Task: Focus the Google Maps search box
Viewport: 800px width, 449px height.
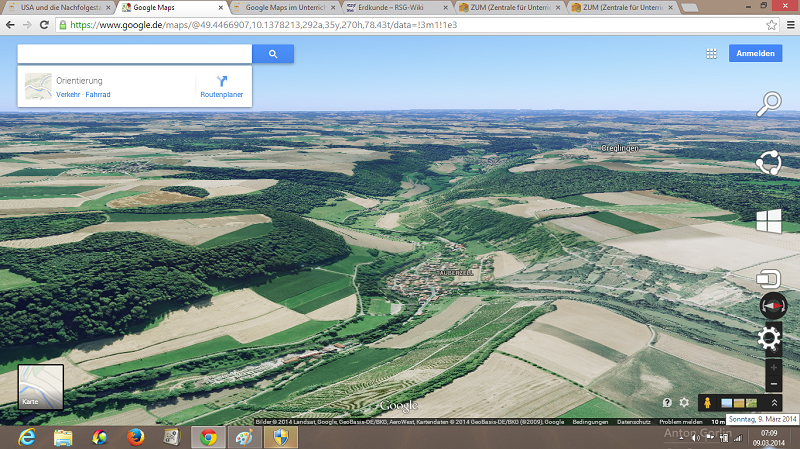Action: tap(135, 54)
